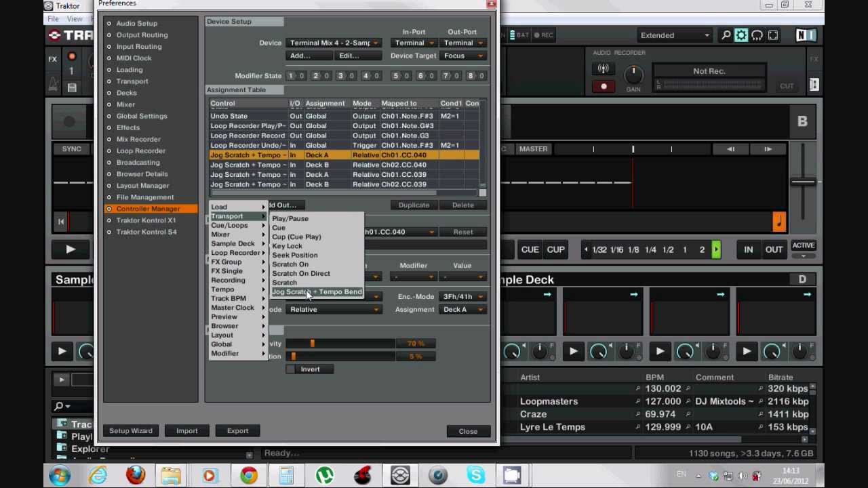Click the orange note icon on Deck B
The image size is (868, 488).
[779, 221]
